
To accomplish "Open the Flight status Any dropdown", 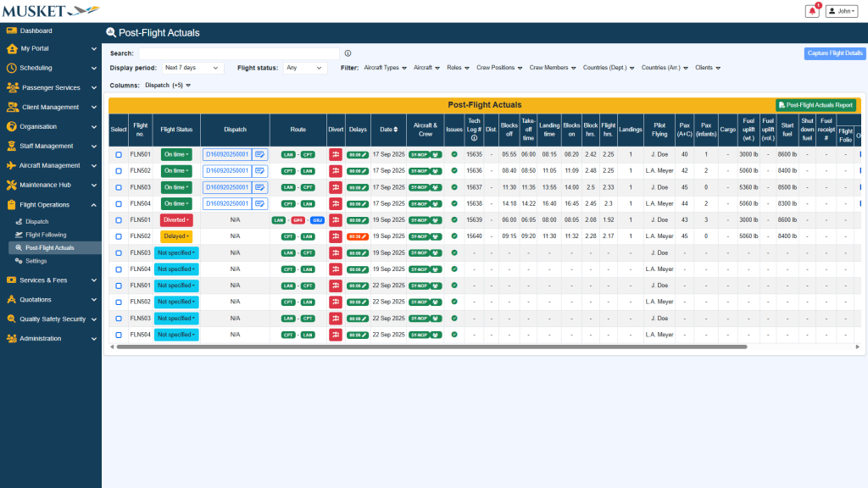I will point(303,68).
